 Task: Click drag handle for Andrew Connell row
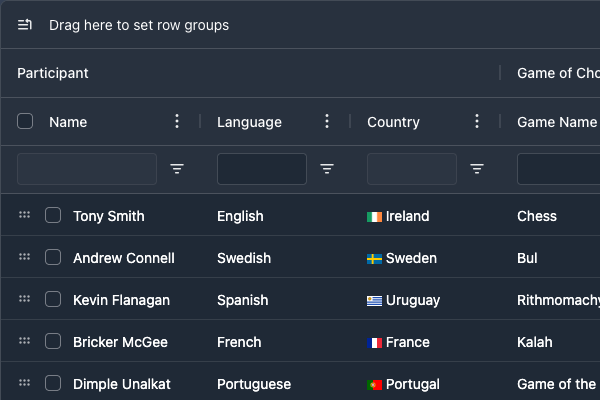point(25,257)
